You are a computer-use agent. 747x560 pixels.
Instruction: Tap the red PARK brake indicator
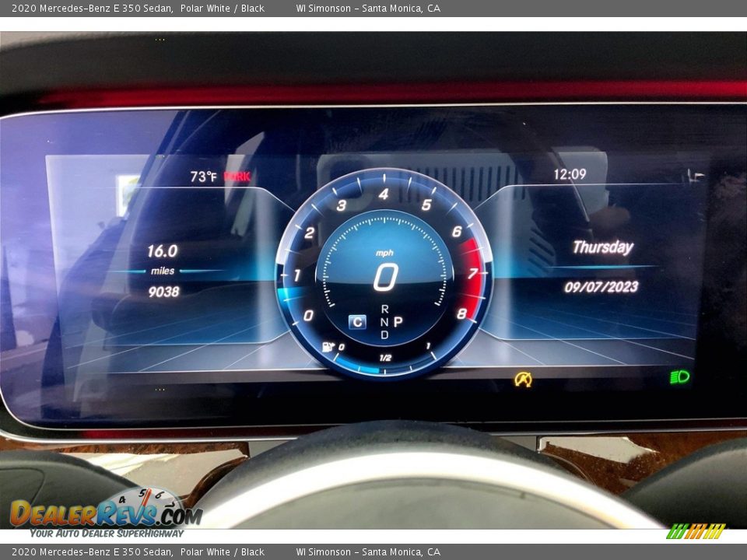[x=237, y=177]
